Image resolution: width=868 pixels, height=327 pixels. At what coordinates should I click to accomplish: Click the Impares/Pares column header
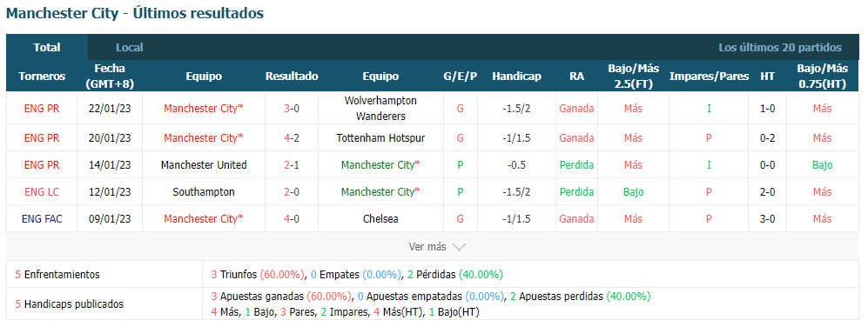(x=710, y=77)
